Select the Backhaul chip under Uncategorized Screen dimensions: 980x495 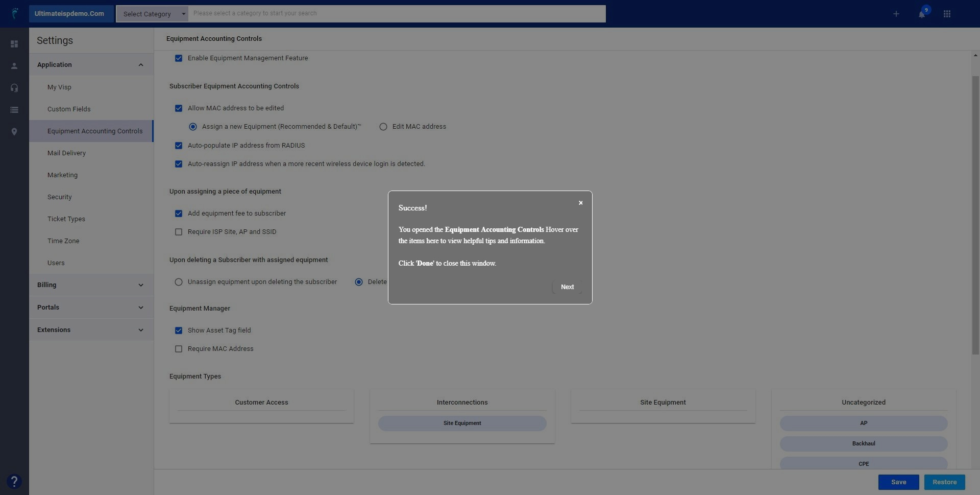(864, 444)
